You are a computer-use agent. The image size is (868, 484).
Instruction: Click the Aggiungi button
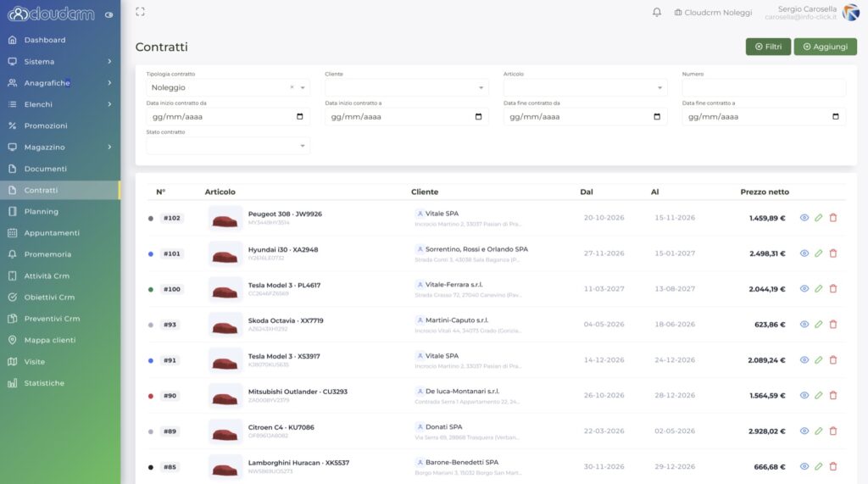(x=826, y=47)
